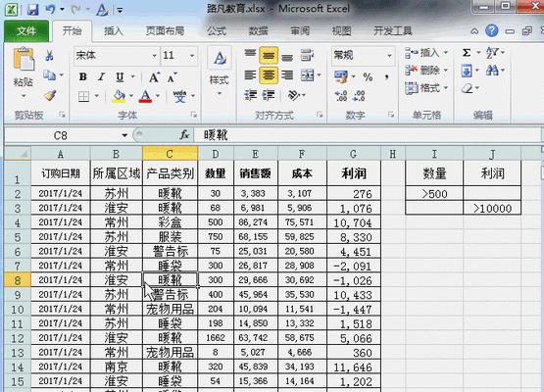Click the Sort and Filter icon
This screenshot has height=392, width=544.
click(x=492, y=53)
